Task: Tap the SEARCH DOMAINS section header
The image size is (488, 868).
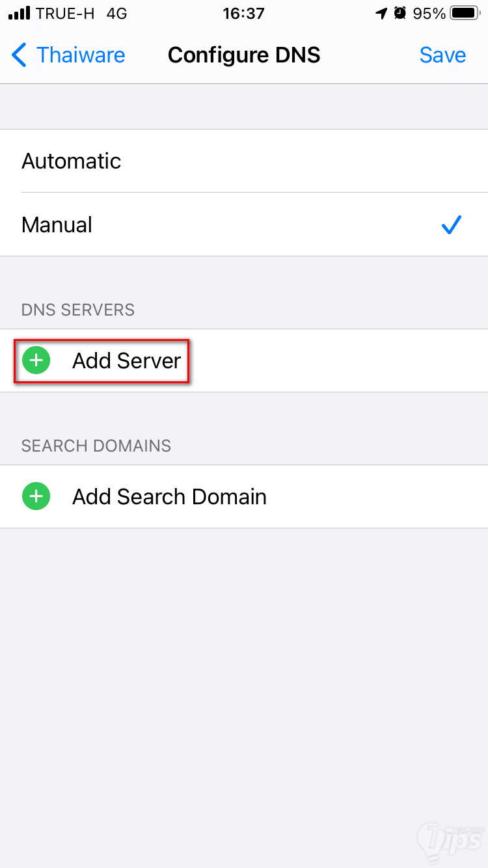Action: click(x=96, y=446)
